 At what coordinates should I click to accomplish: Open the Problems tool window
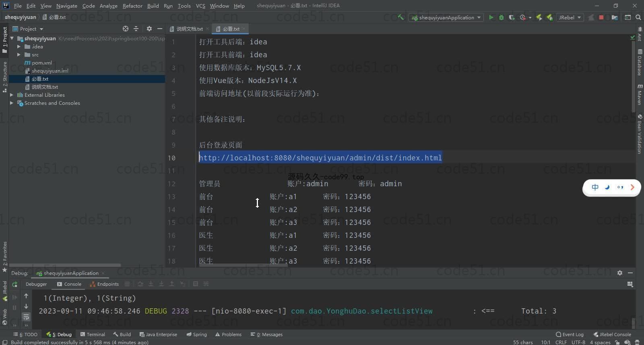point(228,335)
